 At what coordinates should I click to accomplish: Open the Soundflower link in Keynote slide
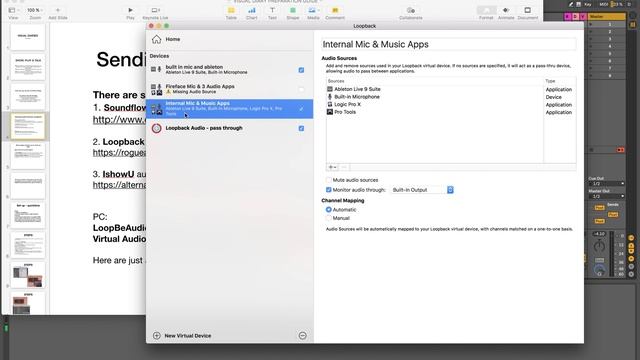coord(119,120)
